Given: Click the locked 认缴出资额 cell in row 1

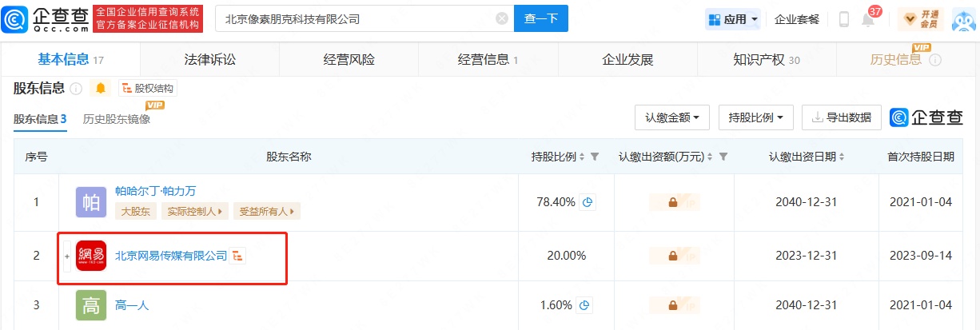Looking at the screenshot, I should click(672, 202).
